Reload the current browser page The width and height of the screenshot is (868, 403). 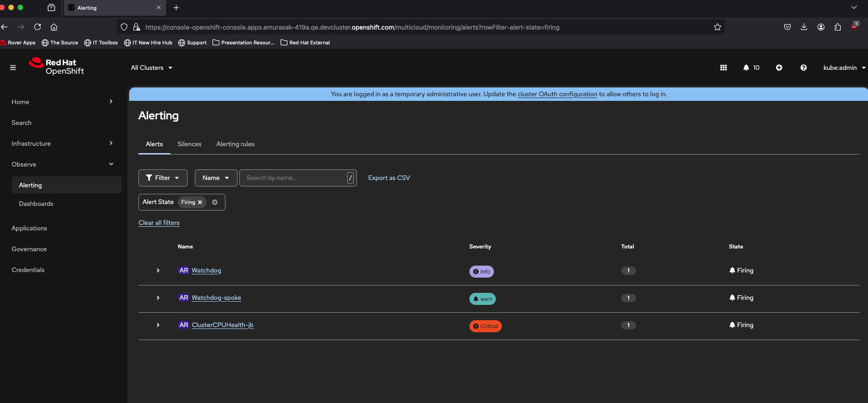click(x=37, y=27)
